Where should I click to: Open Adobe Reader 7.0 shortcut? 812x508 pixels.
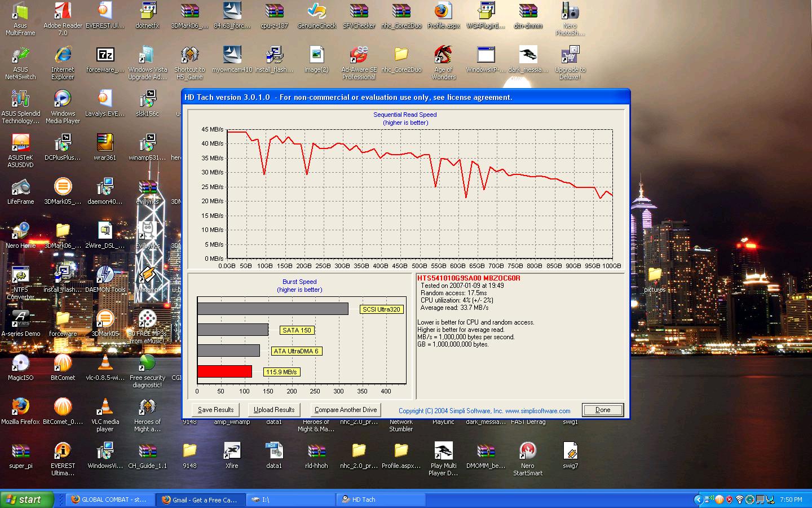coord(63,19)
